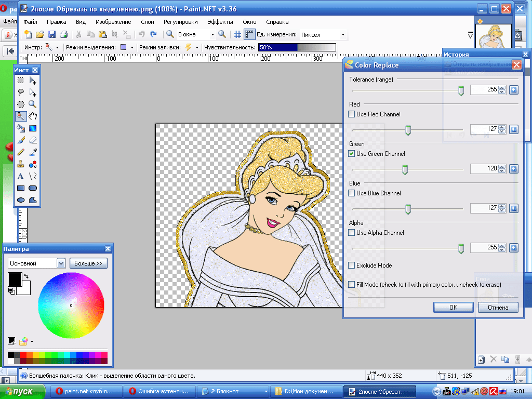The image size is (532, 399).
Task: Expand the Основной color mode dropdown
Action: tap(61, 263)
